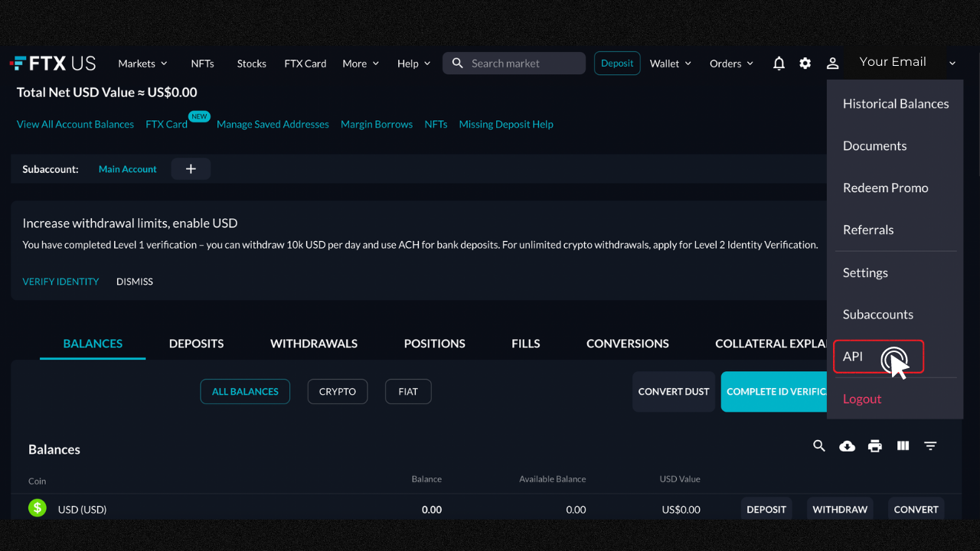The image size is (980, 551).
Task: Select Historical Balances from account menu
Action: pos(896,103)
